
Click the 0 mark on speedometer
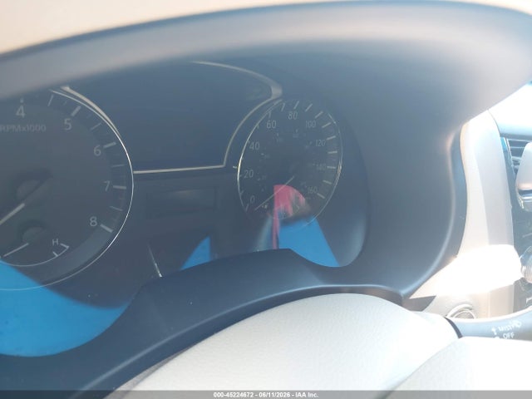tap(252, 199)
